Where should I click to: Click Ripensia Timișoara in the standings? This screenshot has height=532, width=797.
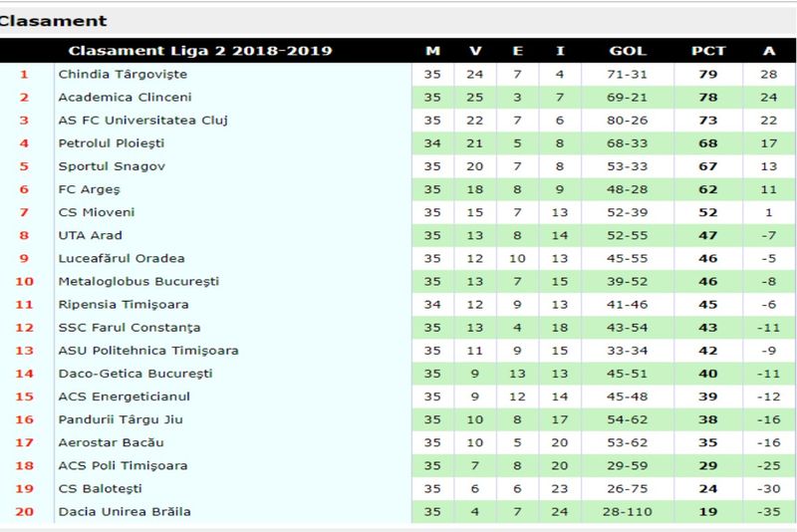click(x=124, y=305)
